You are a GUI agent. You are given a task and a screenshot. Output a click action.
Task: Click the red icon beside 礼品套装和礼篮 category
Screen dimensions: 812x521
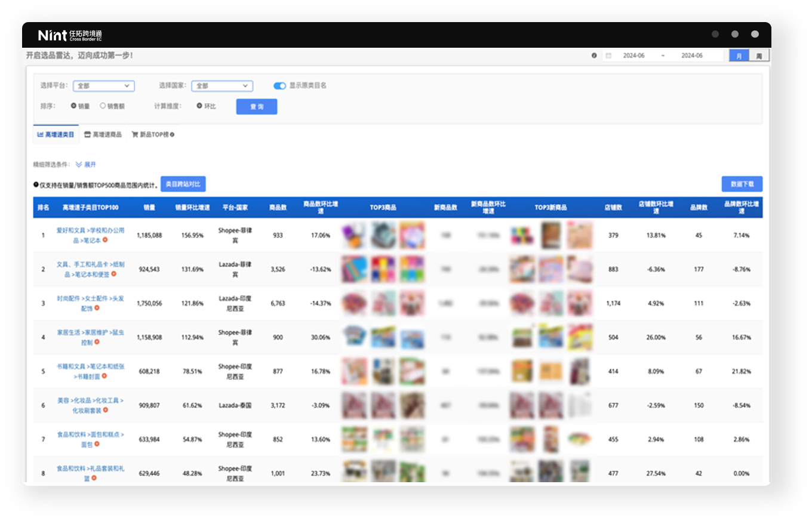[94, 478]
